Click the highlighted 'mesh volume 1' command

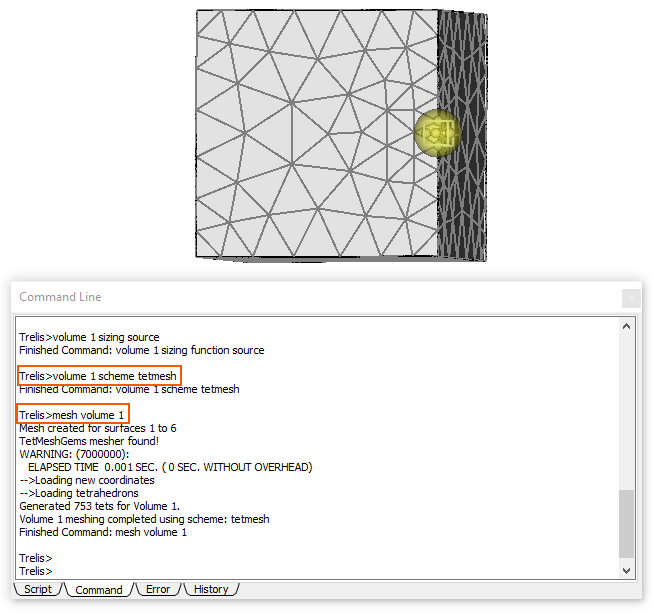(73, 414)
